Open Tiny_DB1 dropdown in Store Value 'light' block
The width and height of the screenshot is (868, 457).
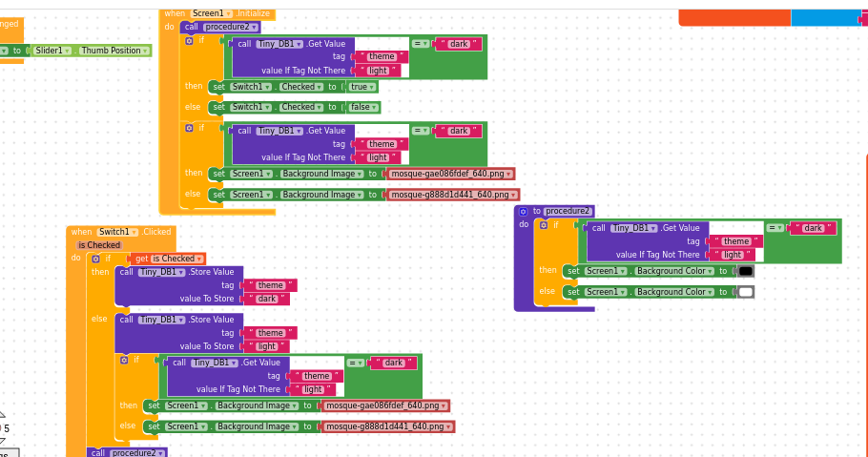[159, 320]
